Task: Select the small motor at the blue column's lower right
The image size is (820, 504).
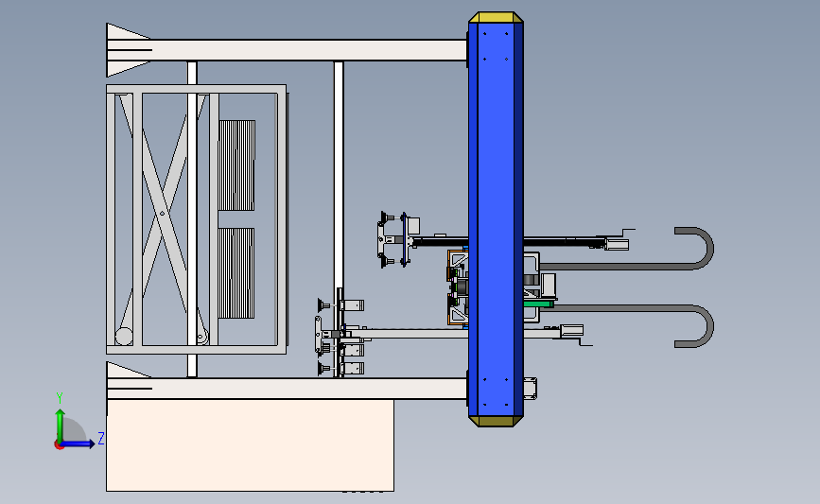Action: [531, 389]
